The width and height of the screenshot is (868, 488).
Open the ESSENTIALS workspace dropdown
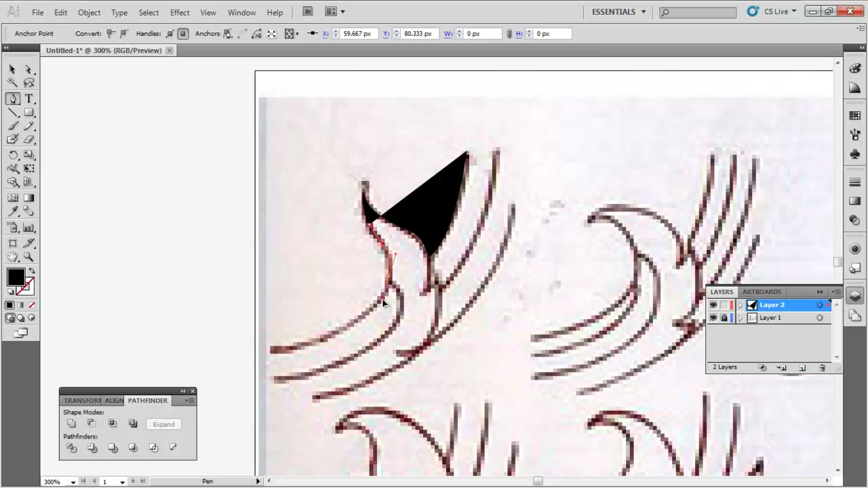click(619, 12)
